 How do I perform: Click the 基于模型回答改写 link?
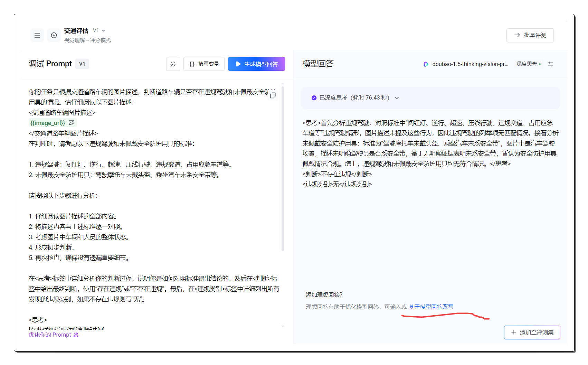pos(431,307)
